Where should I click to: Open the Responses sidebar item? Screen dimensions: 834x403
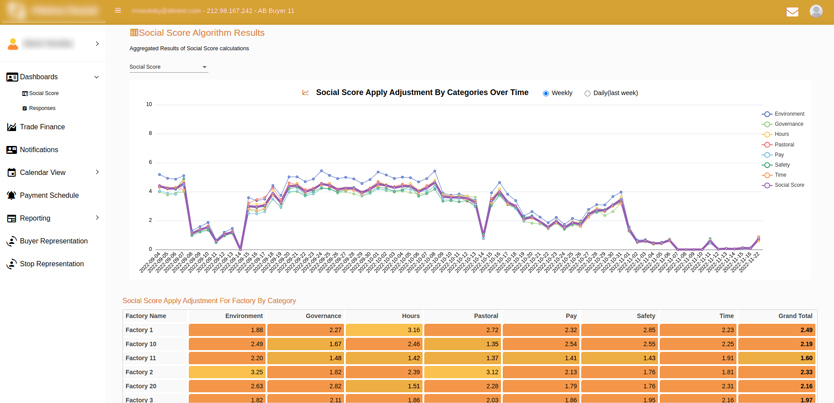coord(42,108)
